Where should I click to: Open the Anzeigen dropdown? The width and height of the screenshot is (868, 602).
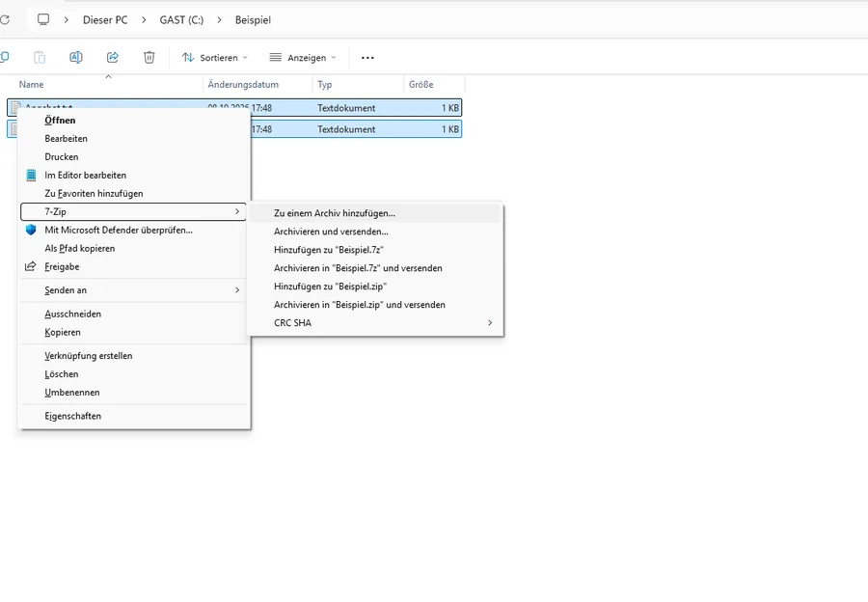(303, 58)
